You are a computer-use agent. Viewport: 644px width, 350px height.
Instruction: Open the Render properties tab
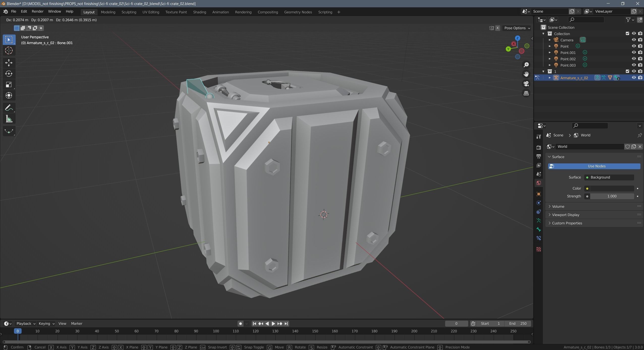coord(539,147)
